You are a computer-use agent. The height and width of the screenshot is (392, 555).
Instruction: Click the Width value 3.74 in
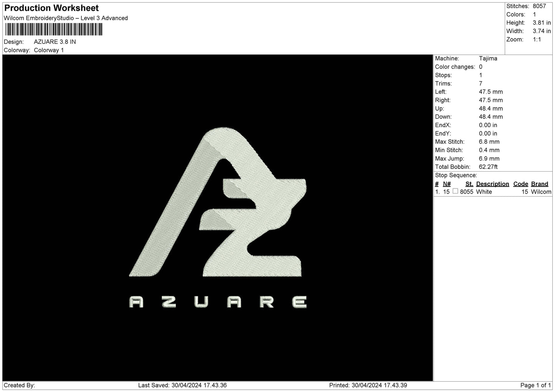542,31
